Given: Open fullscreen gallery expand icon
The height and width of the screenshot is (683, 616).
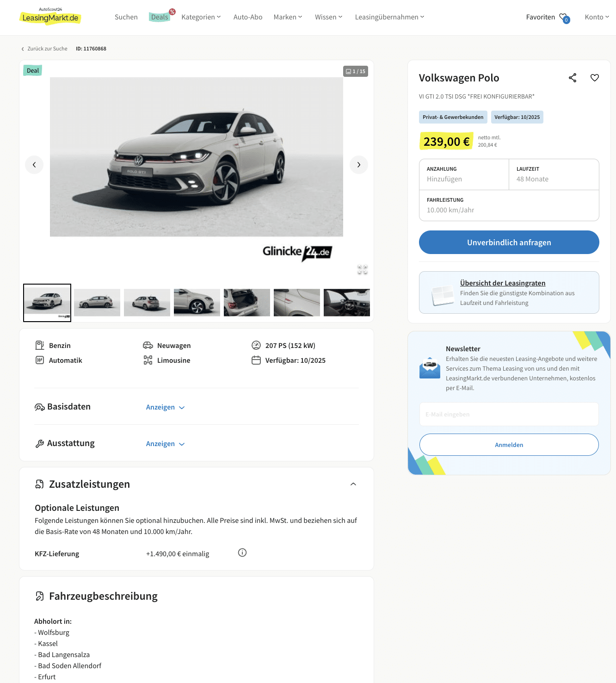Looking at the screenshot, I should pos(363,270).
